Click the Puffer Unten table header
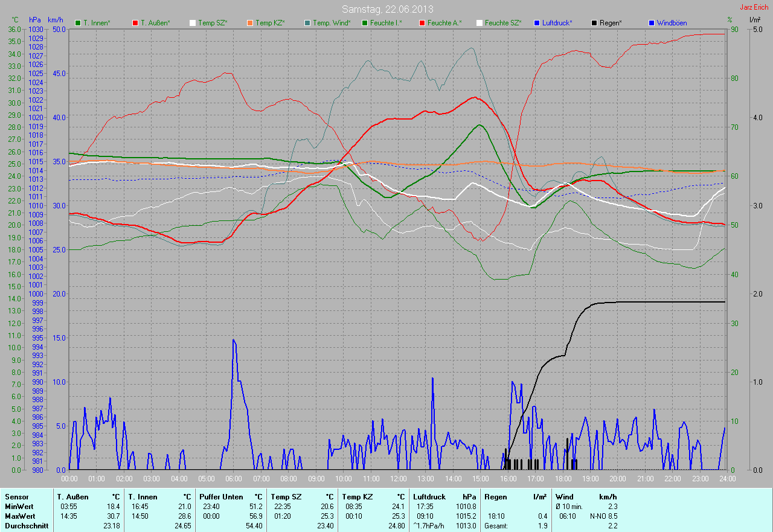Screen dimensions: 773x532 tap(221, 497)
